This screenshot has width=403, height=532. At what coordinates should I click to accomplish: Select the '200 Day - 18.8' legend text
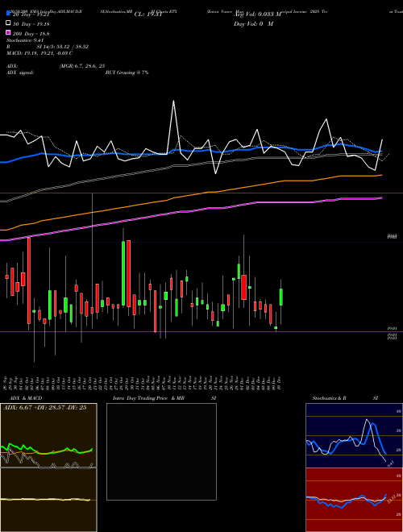point(31,34)
